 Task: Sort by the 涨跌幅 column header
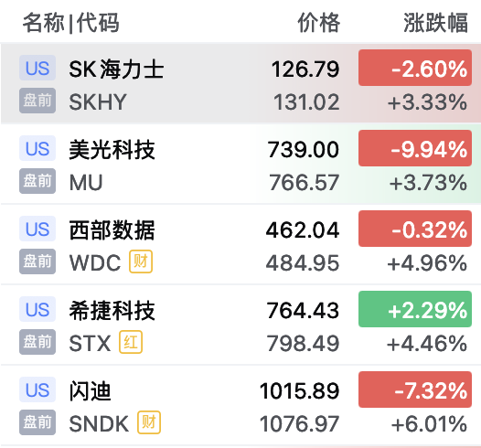(x=435, y=23)
